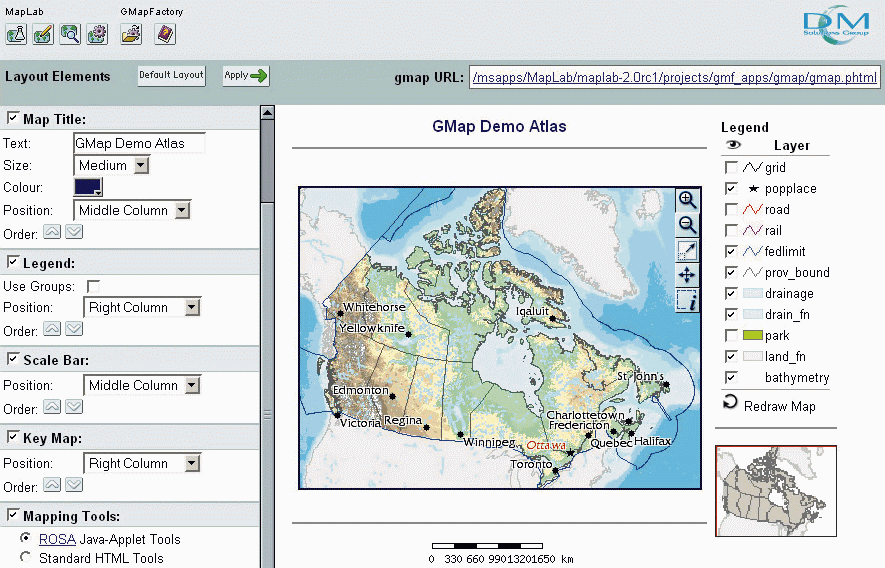Viewport: 885px width, 568px height.
Task: Select the identify info map tool
Action: pyautogui.click(x=687, y=300)
